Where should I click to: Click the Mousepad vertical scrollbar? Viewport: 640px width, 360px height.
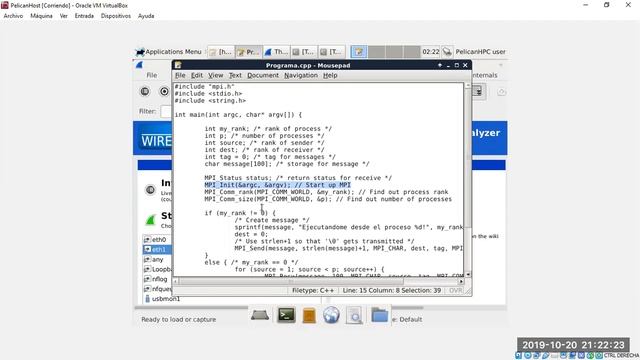[468, 180]
